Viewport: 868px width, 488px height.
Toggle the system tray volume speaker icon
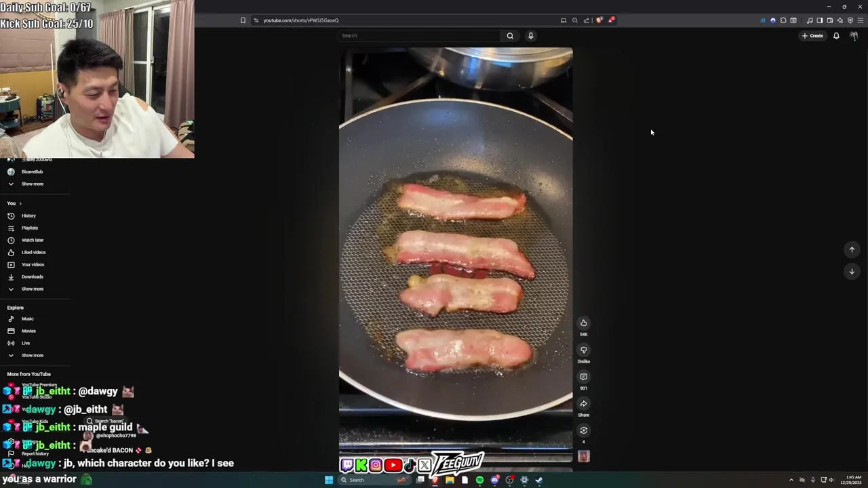[x=831, y=480]
